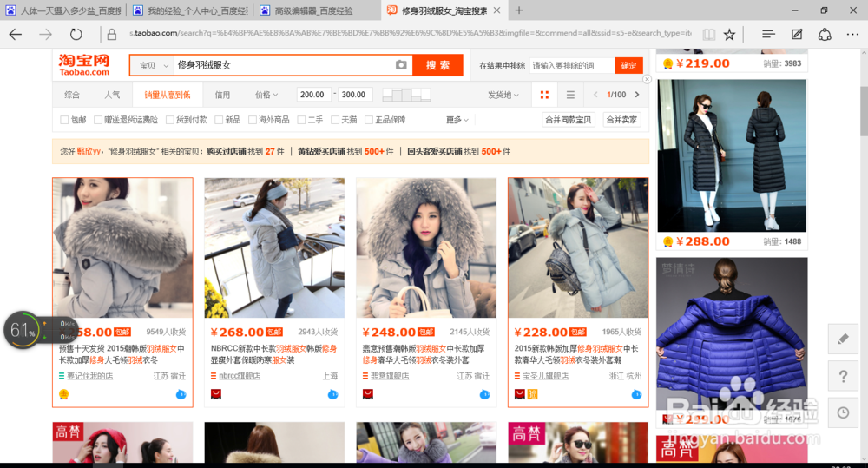Click the help question mark sidebar icon
Viewport: 868px width, 468px height.
click(x=843, y=376)
